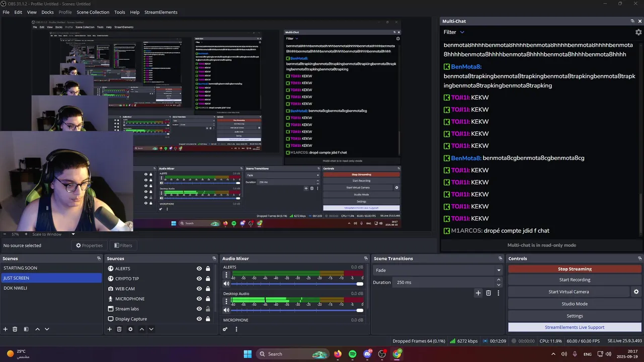
Task: Open Firefox from the taskbar
Action: [338, 354]
